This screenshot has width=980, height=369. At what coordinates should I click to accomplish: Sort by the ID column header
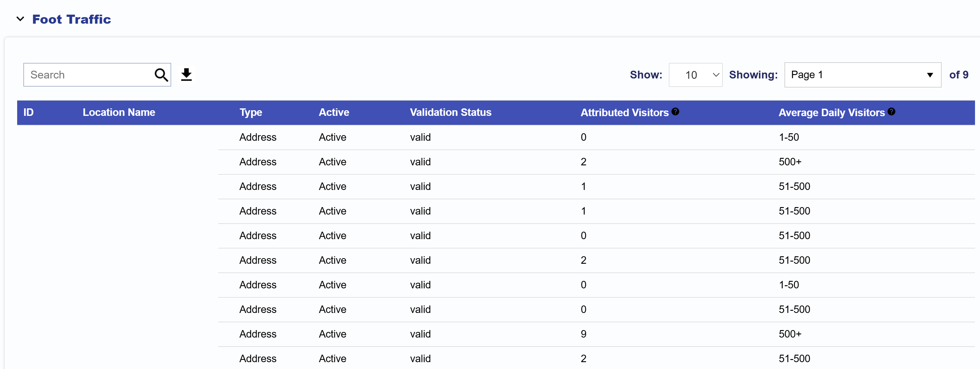pyautogui.click(x=29, y=112)
